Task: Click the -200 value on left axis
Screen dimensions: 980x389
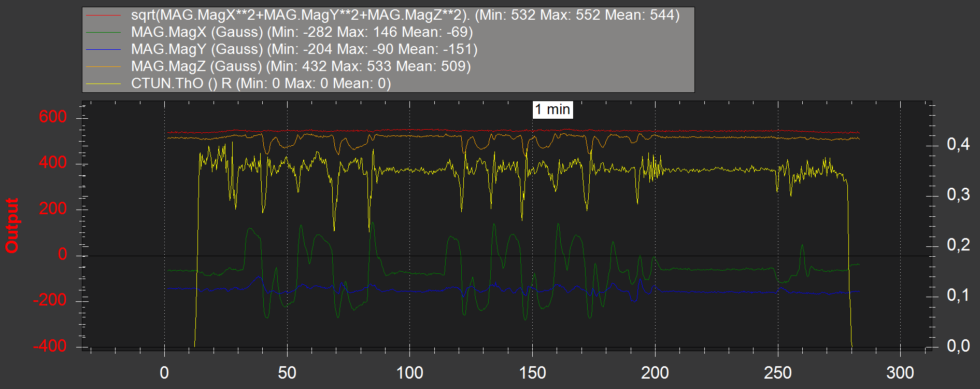Action: pos(50,300)
